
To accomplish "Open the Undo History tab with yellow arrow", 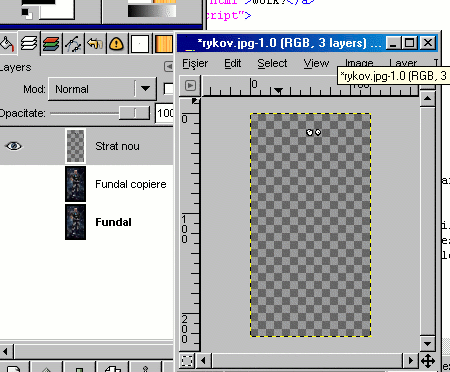I will tap(95, 44).
